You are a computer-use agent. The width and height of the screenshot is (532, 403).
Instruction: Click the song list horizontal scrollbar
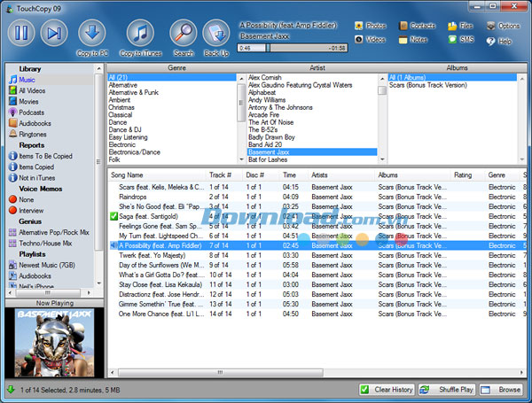(x=221, y=373)
